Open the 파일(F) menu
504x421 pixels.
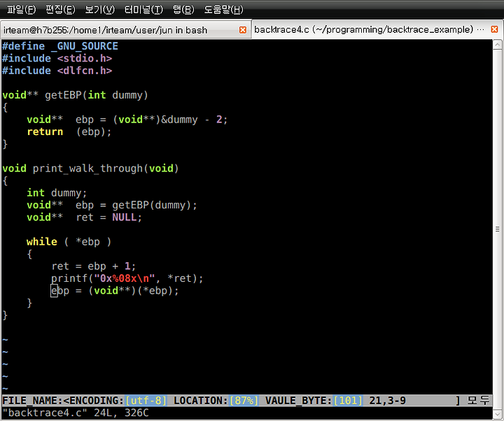[22, 9]
